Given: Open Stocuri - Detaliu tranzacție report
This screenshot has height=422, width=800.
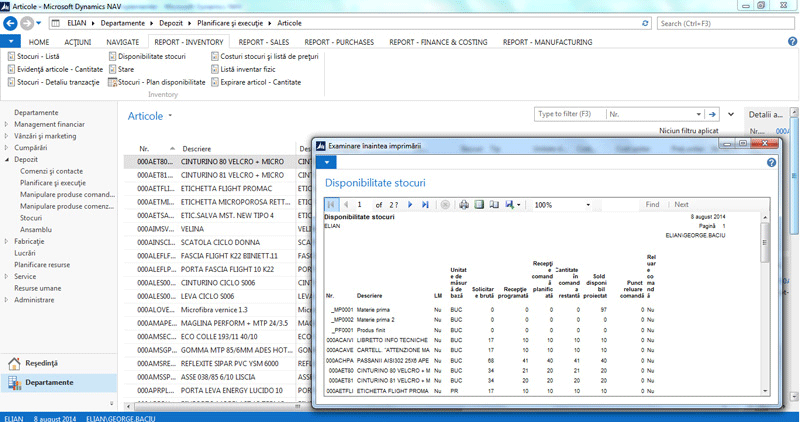Looking at the screenshot, I should (54, 82).
